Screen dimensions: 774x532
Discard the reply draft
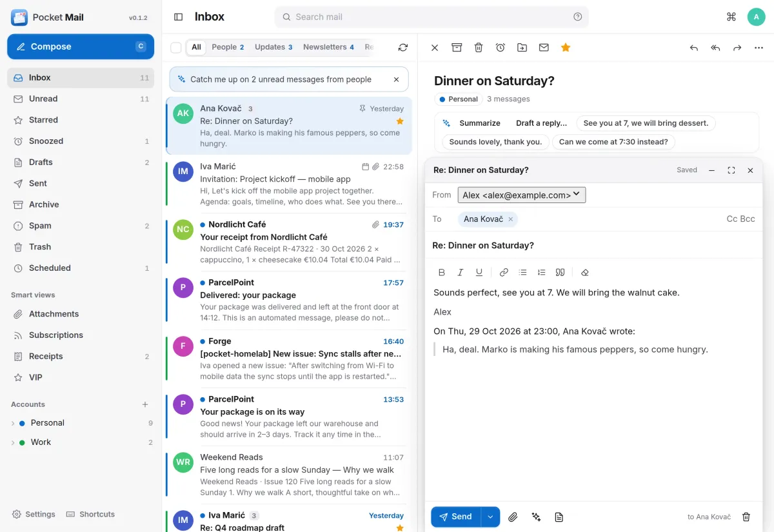746,517
